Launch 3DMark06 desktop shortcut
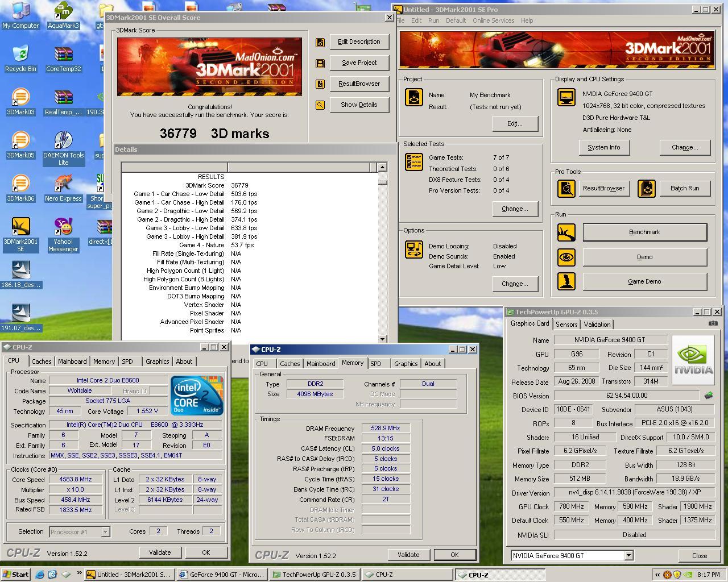This screenshot has height=582, width=728. [20, 188]
